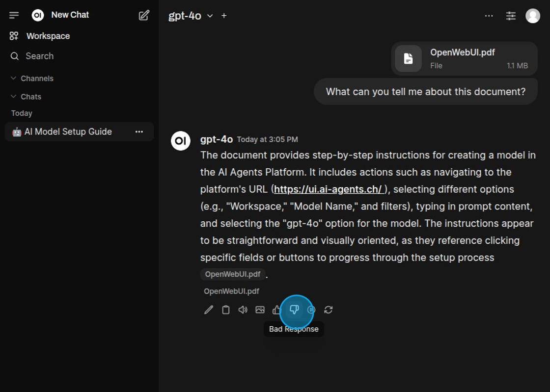Image resolution: width=550 pixels, height=392 pixels.
Task: Click the edit response pencil icon
Action: point(209,310)
